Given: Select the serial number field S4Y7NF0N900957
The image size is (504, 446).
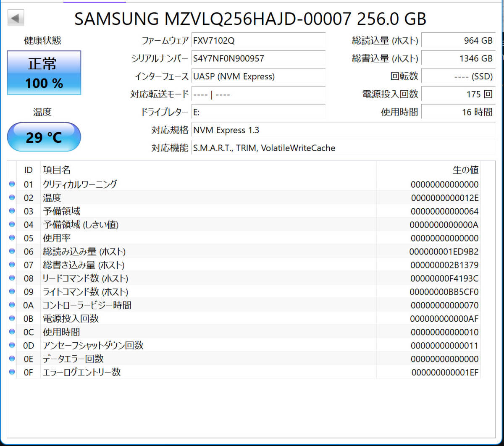Looking at the screenshot, I should [x=258, y=58].
